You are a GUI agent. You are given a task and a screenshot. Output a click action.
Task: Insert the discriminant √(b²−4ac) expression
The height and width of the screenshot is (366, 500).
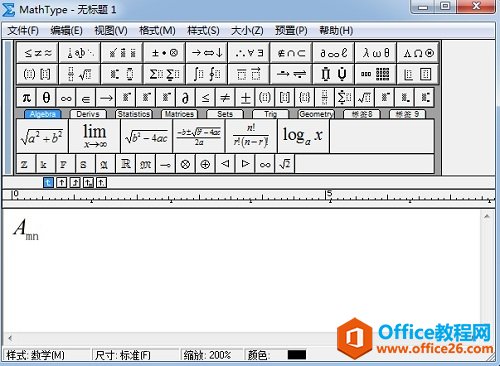(147, 136)
